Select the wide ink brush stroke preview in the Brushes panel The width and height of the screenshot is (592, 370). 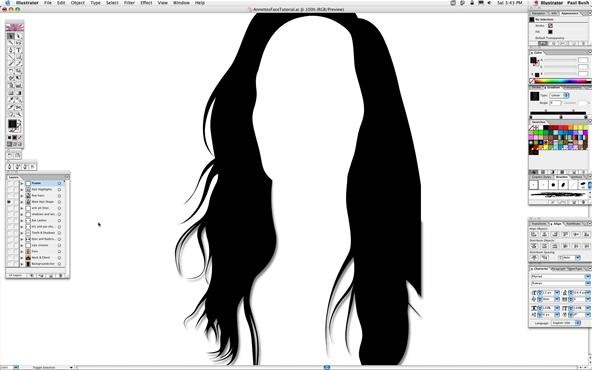tap(558, 195)
